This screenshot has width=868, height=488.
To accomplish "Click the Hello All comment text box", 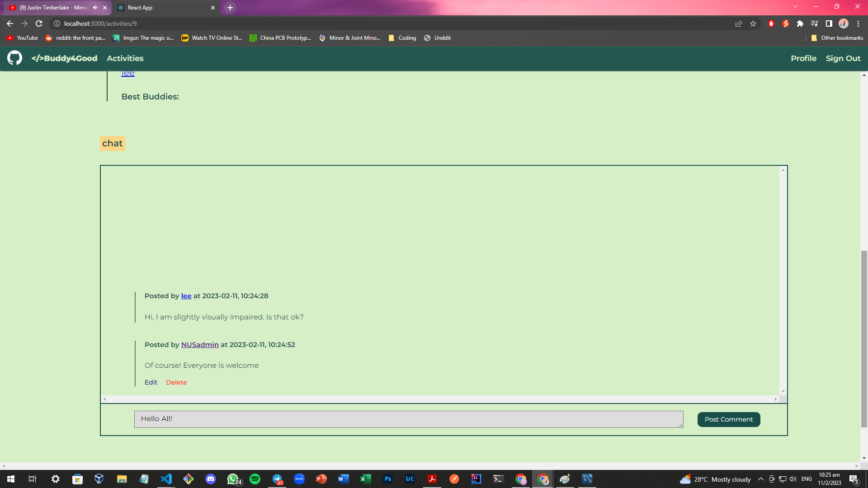I will click(x=408, y=419).
